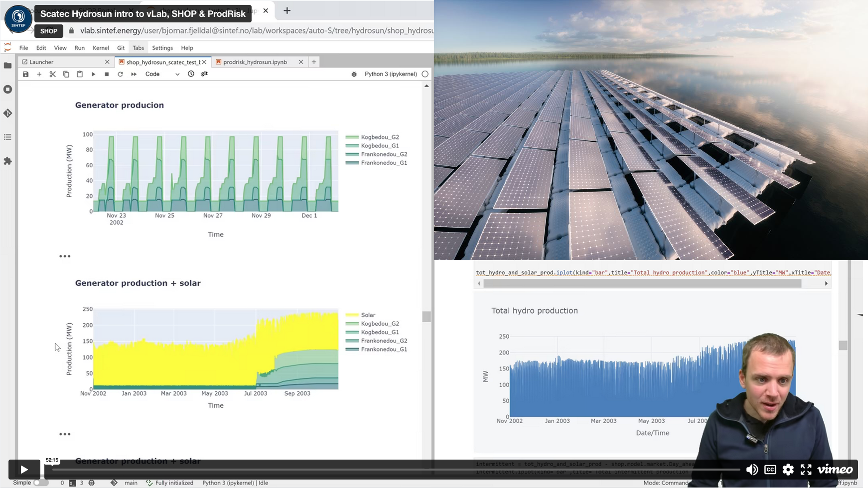
Task: Insert a cell with the plus icon
Action: pyautogui.click(x=39, y=74)
